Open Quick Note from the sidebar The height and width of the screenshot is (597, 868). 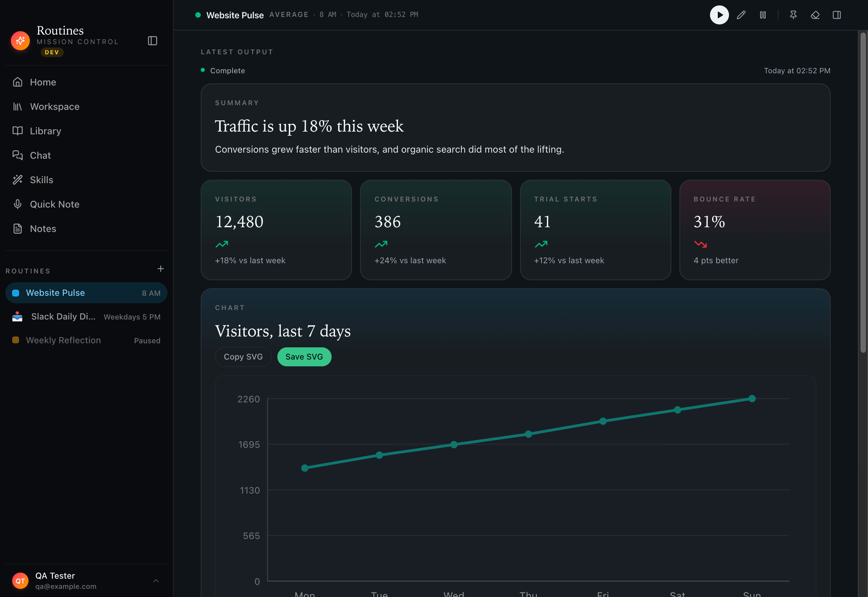(86, 204)
